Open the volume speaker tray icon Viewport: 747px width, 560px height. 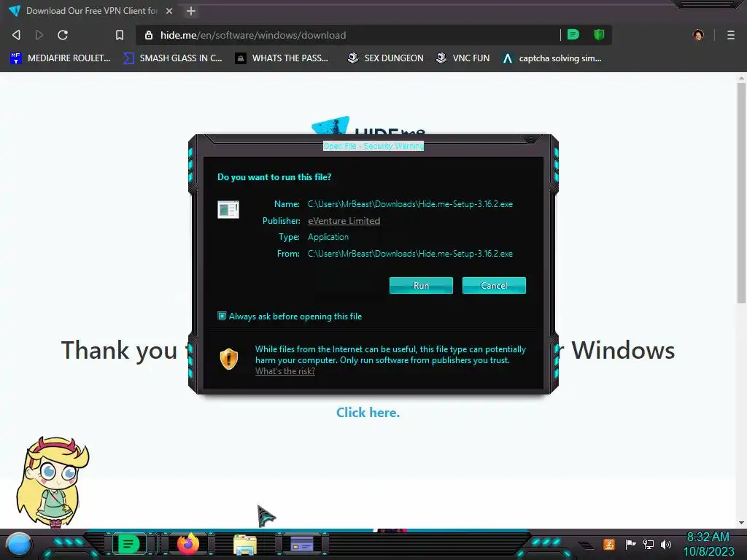click(666, 544)
